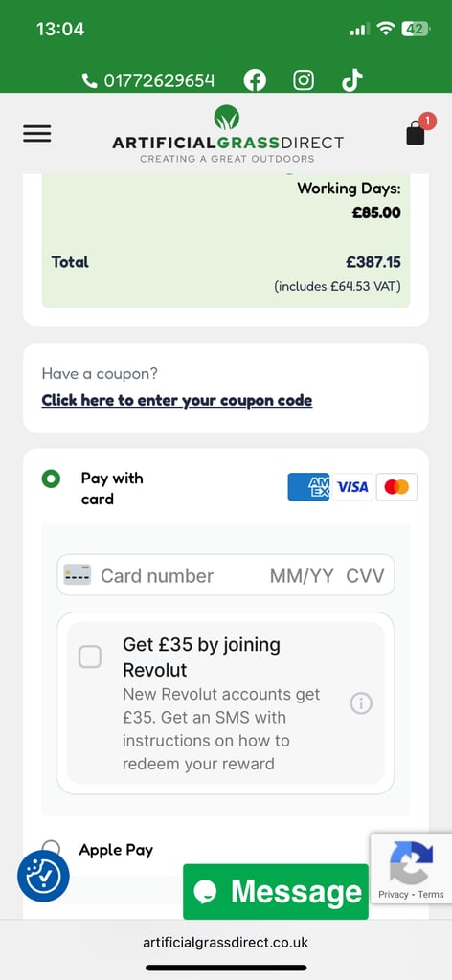Image resolution: width=452 pixels, height=980 pixels.
Task: Open the hamburger navigation menu
Action: [x=37, y=134]
